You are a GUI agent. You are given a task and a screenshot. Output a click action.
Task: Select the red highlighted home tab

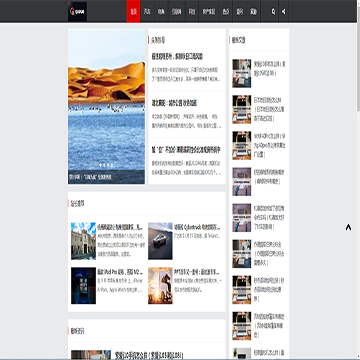133,11
